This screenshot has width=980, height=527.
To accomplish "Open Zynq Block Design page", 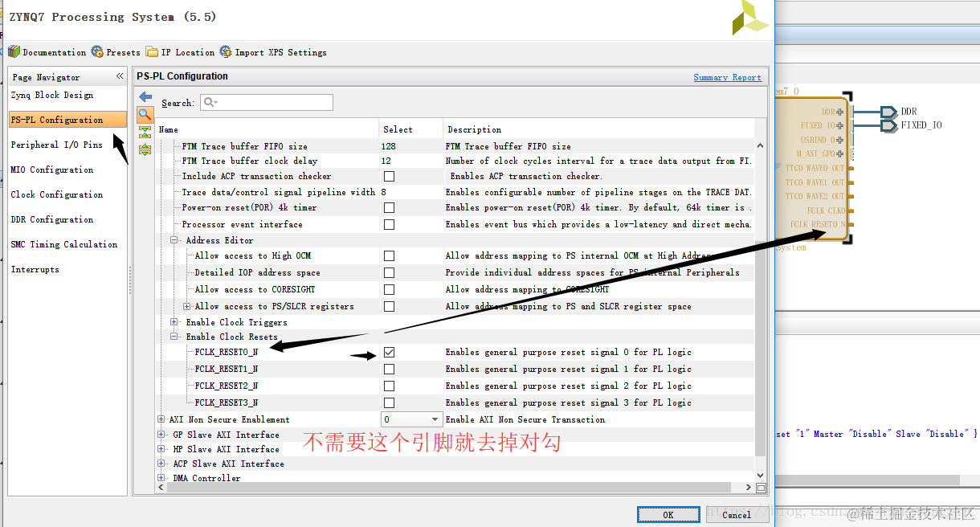I will pyautogui.click(x=52, y=95).
